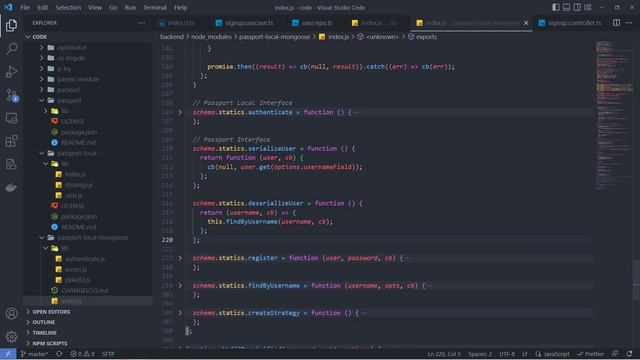Switch to the signup.usecase.ts tab

pos(244,23)
